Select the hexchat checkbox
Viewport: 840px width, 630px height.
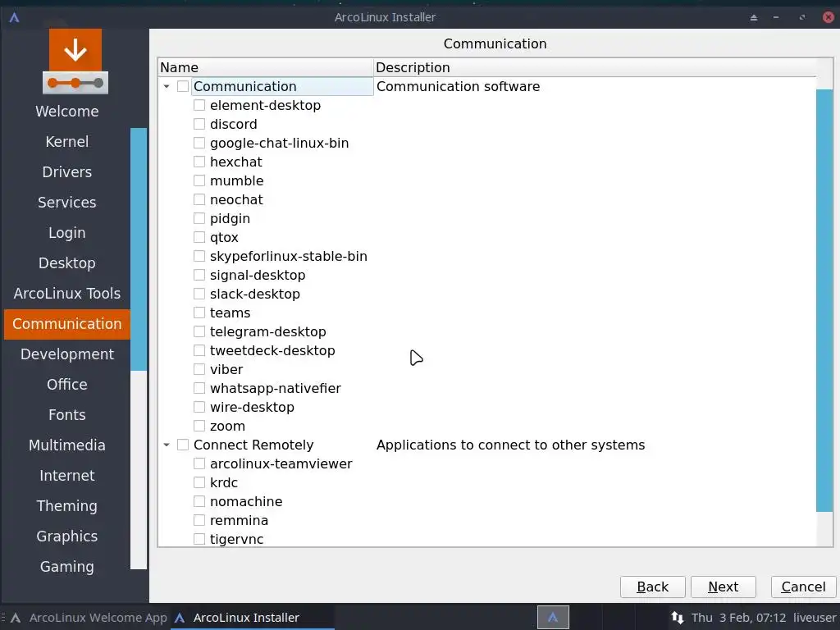tap(199, 162)
